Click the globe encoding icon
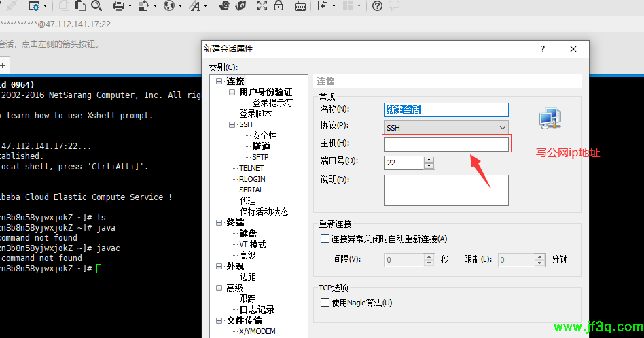 click(168, 6)
